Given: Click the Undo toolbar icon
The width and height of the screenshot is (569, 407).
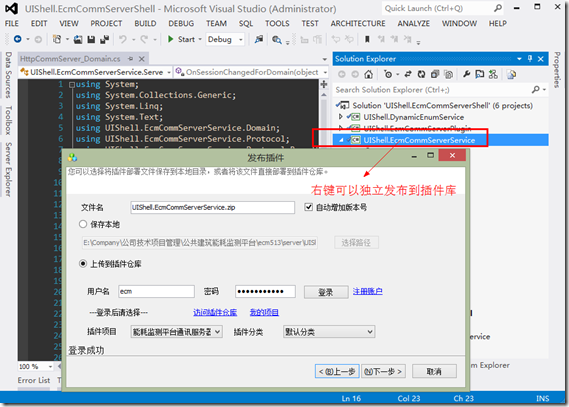Looking at the screenshot, I should point(123,39).
